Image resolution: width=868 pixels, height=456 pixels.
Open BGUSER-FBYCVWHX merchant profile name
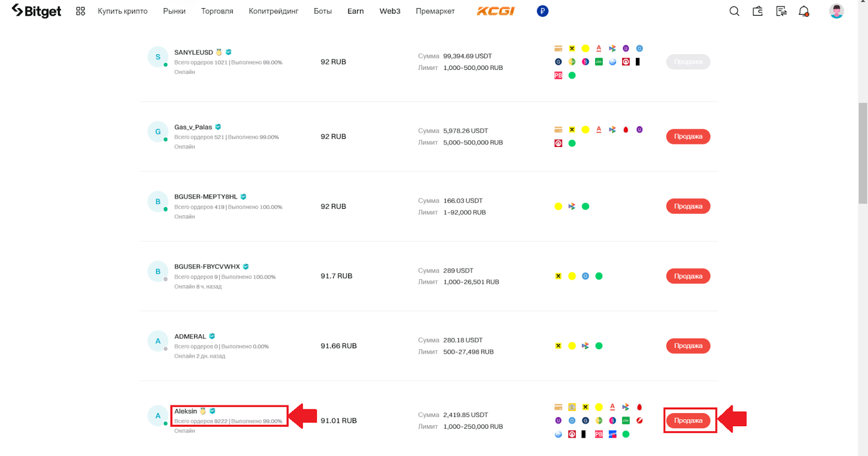tap(207, 267)
